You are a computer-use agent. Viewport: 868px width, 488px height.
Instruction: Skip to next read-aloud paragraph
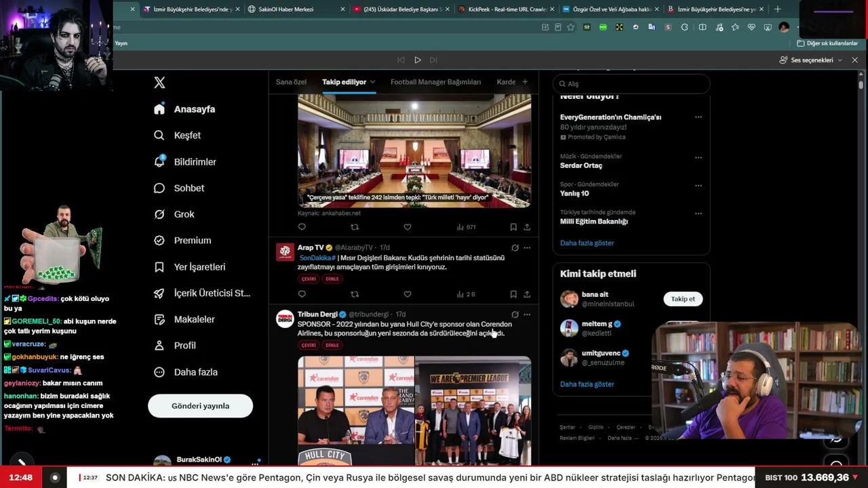tap(434, 60)
